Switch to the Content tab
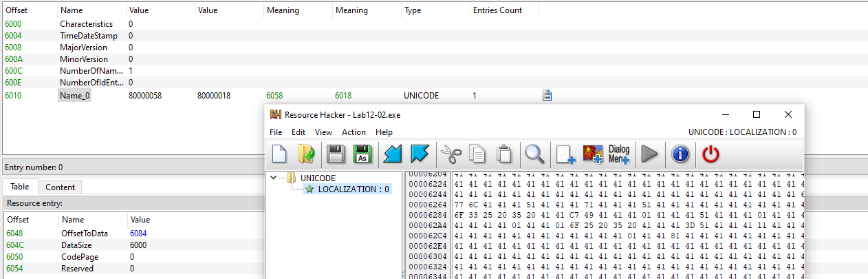The width and height of the screenshot is (868, 279). pos(60,187)
